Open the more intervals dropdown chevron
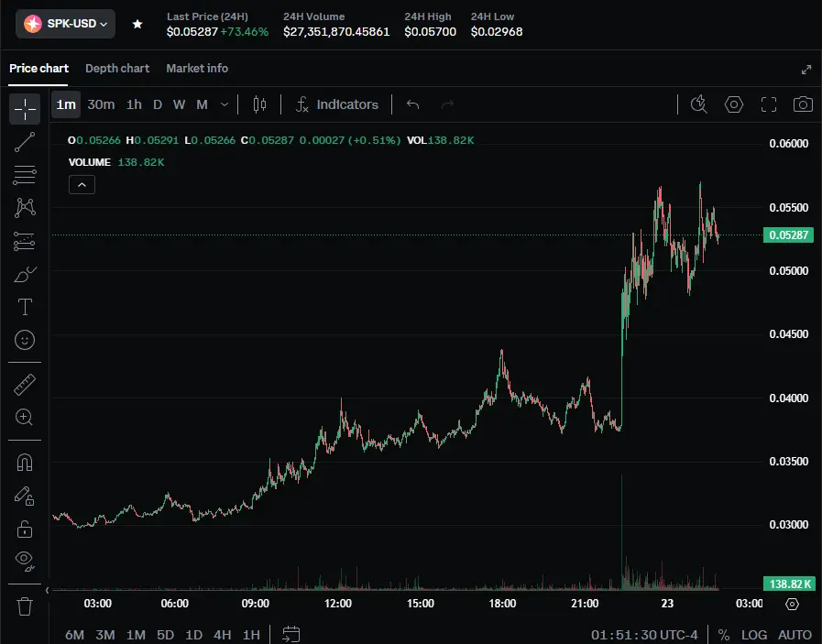The image size is (822, 644). click(x=225, y=104)
